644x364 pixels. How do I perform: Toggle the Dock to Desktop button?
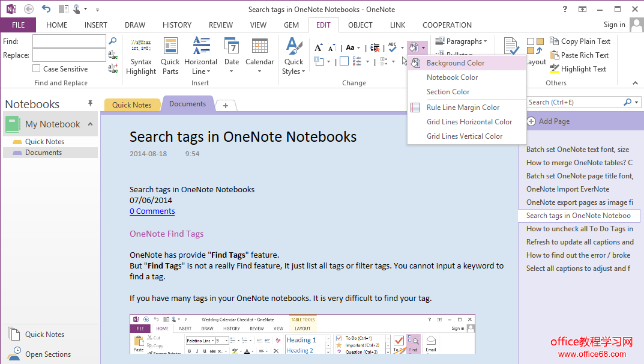pyautogui.click(x=64, y=9)
